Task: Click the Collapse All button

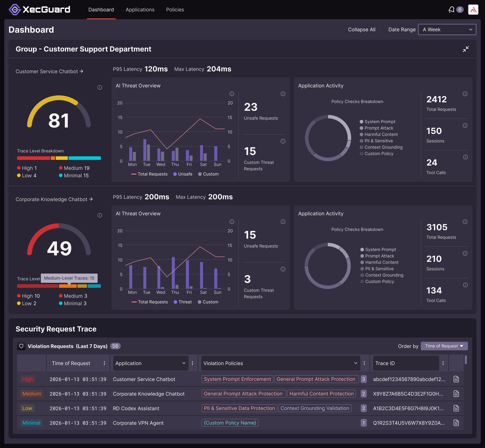Action: pos(362,29)
